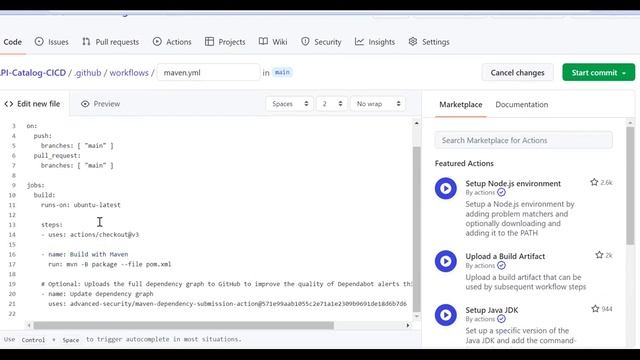This screenshot has width=640, height=360.
Task: Click the Settings gear icon
Action: coord(413,41)
